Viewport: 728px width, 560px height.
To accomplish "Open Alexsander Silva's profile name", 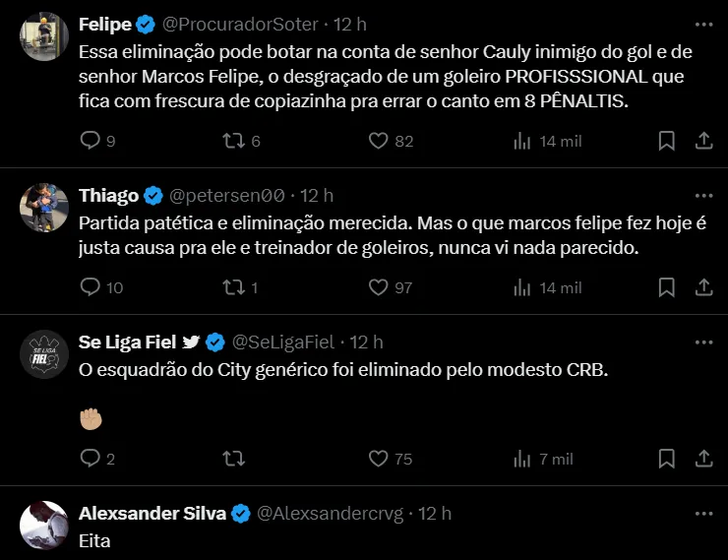I will (152, 513).
